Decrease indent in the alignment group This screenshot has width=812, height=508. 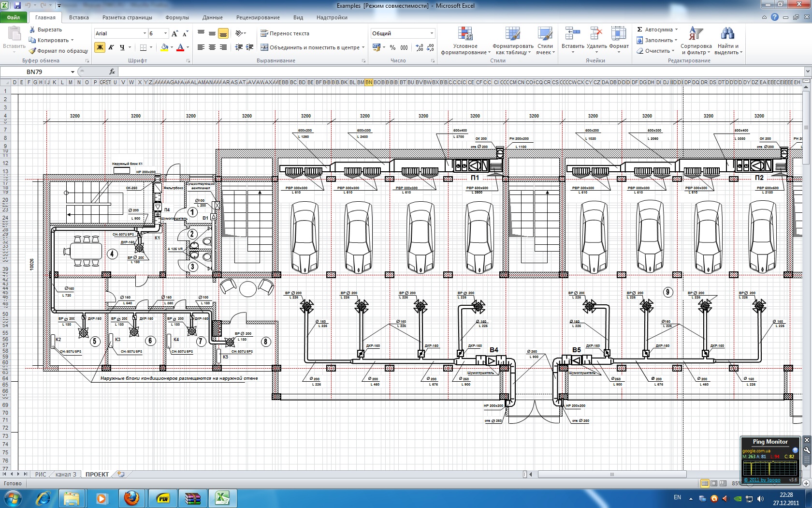click(x=239, y=47)
